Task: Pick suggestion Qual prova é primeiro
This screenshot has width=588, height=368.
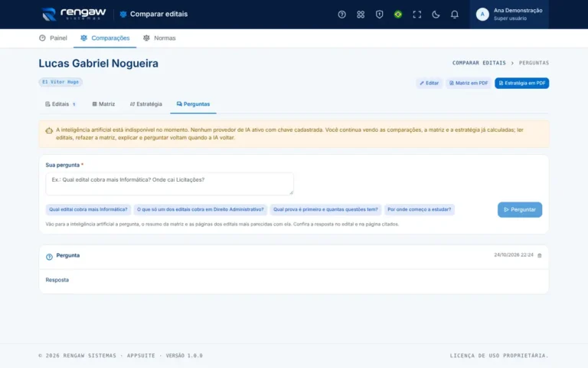Action: tap(325, 209)
